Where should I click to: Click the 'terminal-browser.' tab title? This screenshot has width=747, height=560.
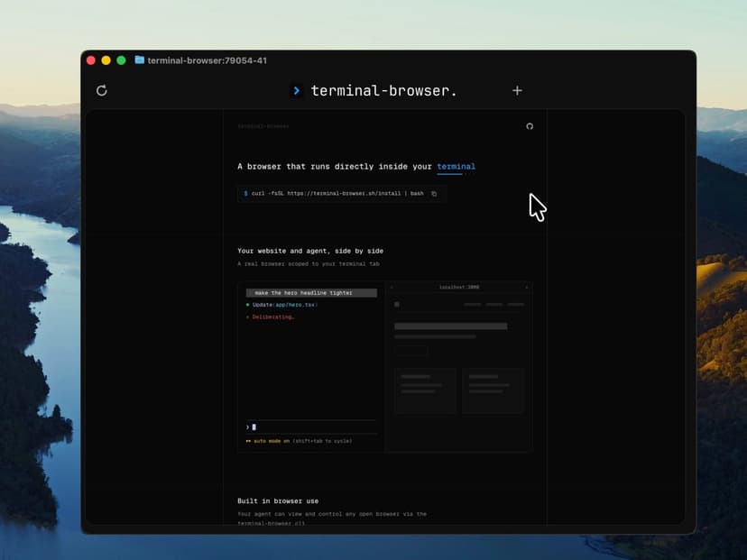384,90
